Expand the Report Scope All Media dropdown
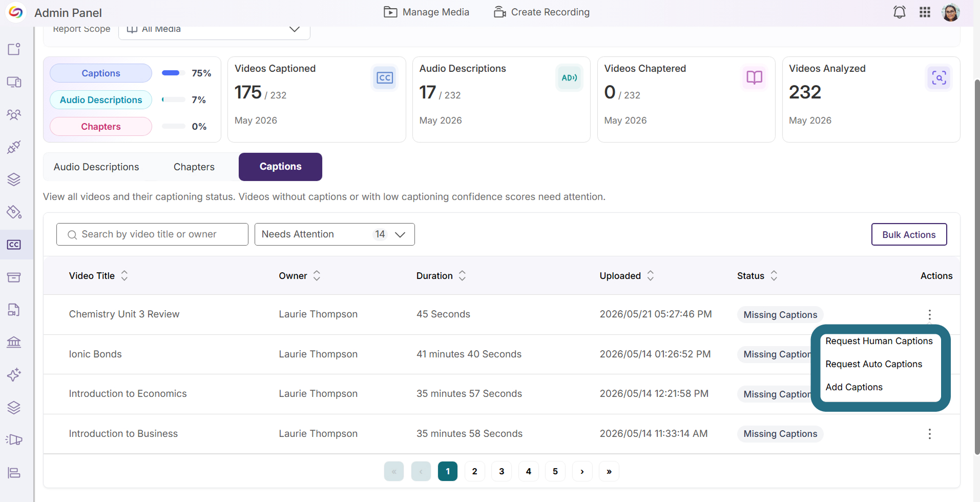The image size is (980, 502). click(214, 30)
